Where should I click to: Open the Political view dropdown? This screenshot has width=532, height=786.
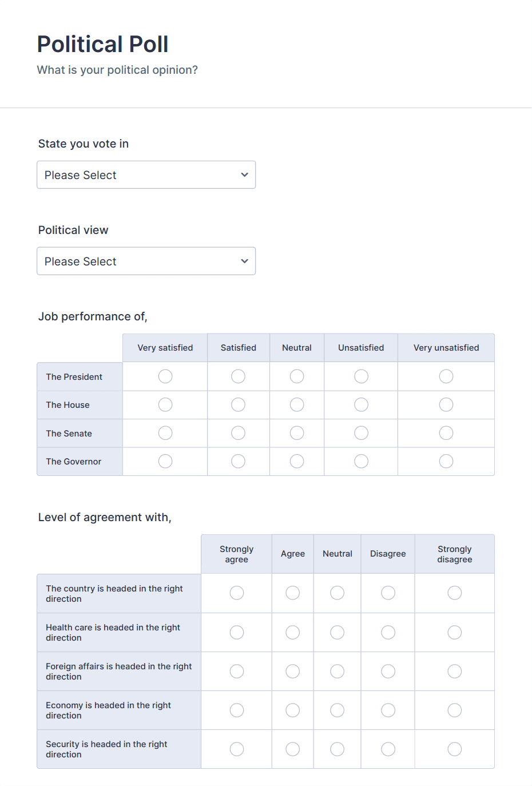tap(146, 261)
